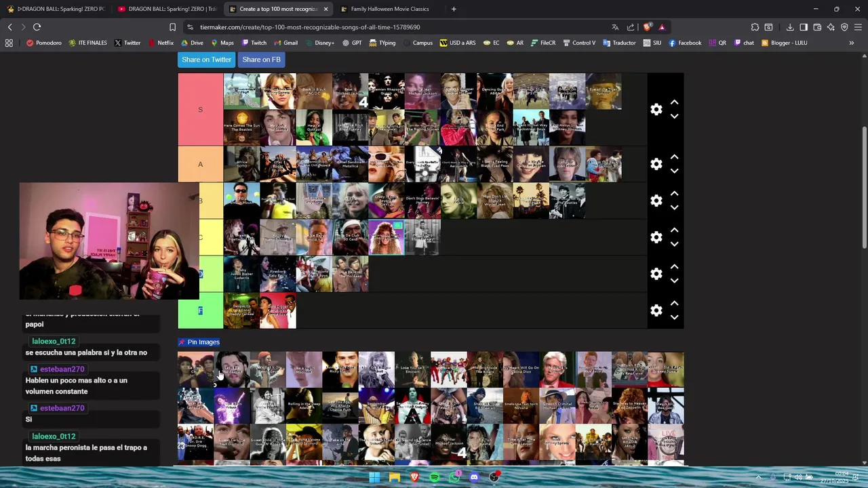The image size is (868, 488).
Task: Bookmark this page icon
Action: click(x=172, y=27)
